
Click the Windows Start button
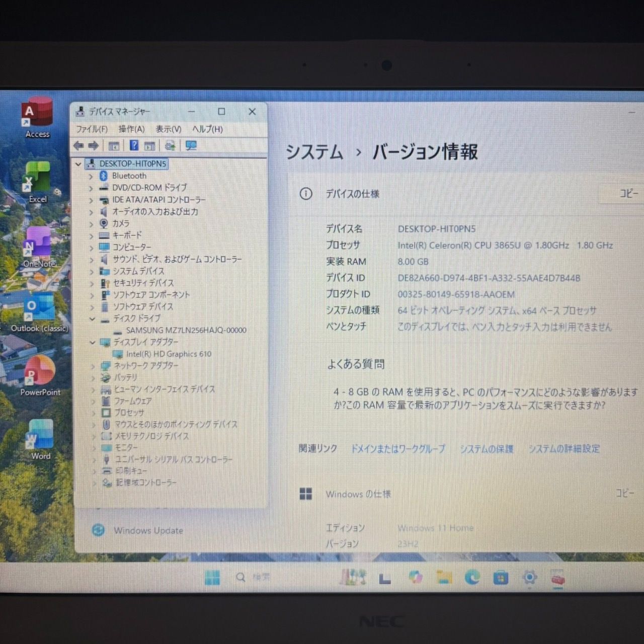212,578
